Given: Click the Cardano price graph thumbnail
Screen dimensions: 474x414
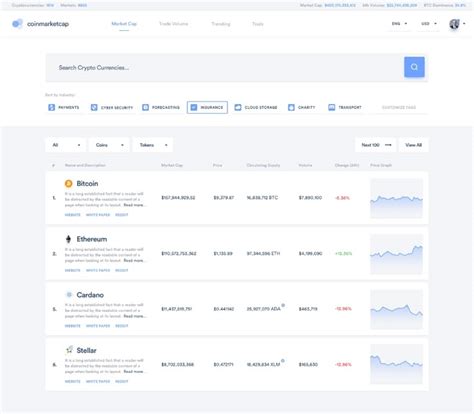Looking at the screenshot, I should (x=396, y=309).
